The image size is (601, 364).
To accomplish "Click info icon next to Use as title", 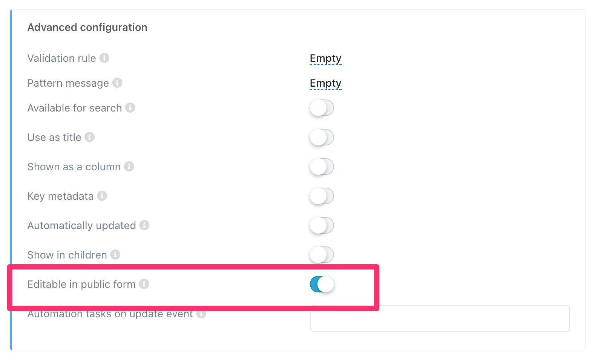I will (89, 137).
